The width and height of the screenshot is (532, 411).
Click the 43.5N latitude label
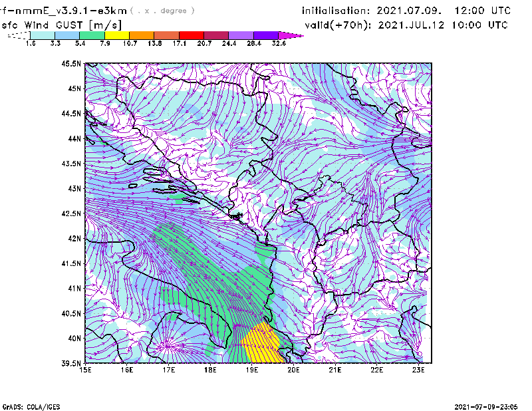[x=71, y=164]
